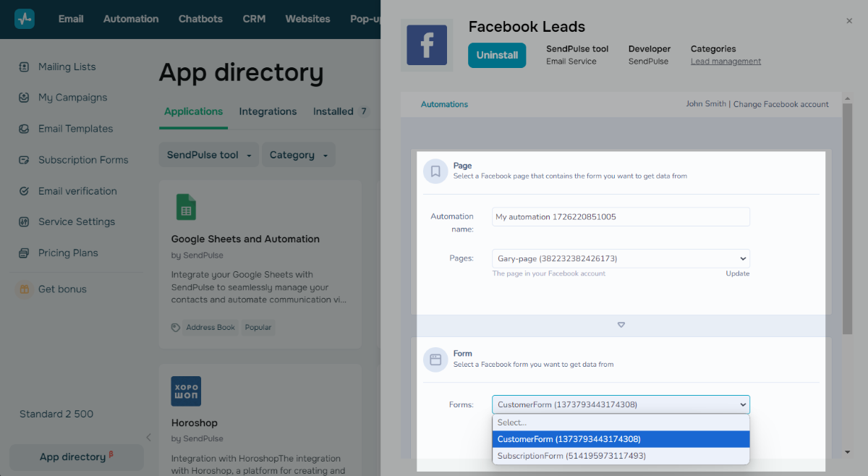Open the Category filter dropdown
The image size is (868, 476).
[299, 155]
